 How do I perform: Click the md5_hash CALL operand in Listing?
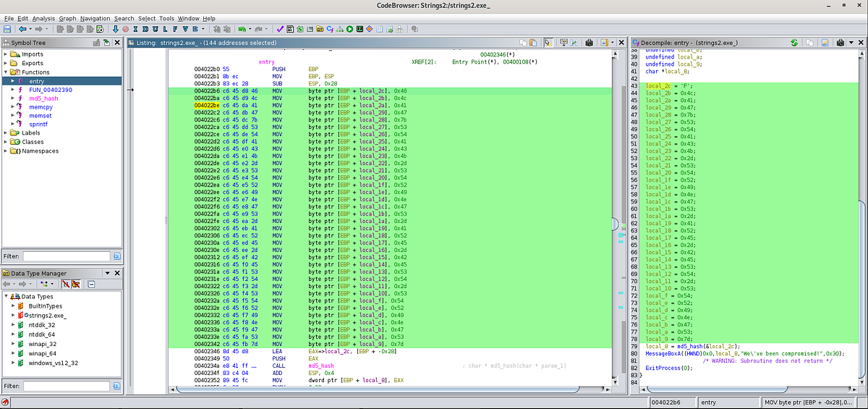[320, 366]
